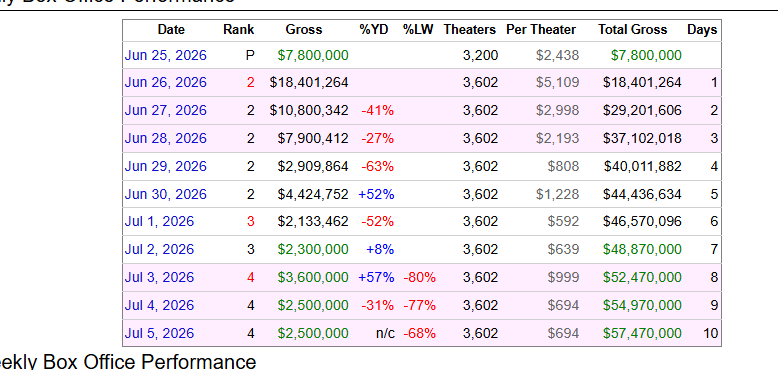Select the $2,133,462 gross value
The width and height of the screenshot is (778, 370).
313,221
